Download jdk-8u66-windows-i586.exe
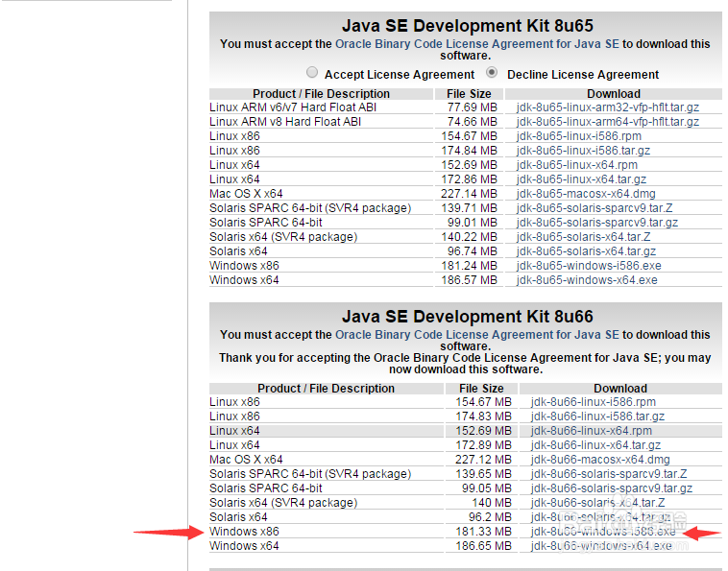The width and height of the screenshot is (728, 571). [x=603, y=532]
